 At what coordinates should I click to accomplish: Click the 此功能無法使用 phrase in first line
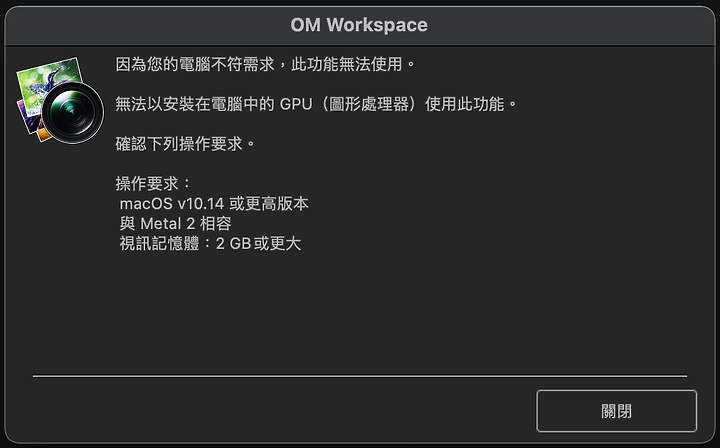pyautogui.click(x=347, y=64)
